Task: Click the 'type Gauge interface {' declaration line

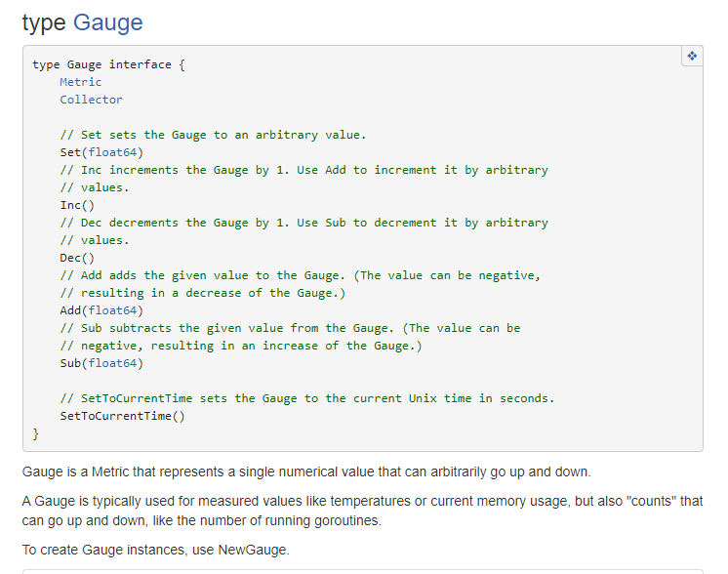Action: [108, 64]
